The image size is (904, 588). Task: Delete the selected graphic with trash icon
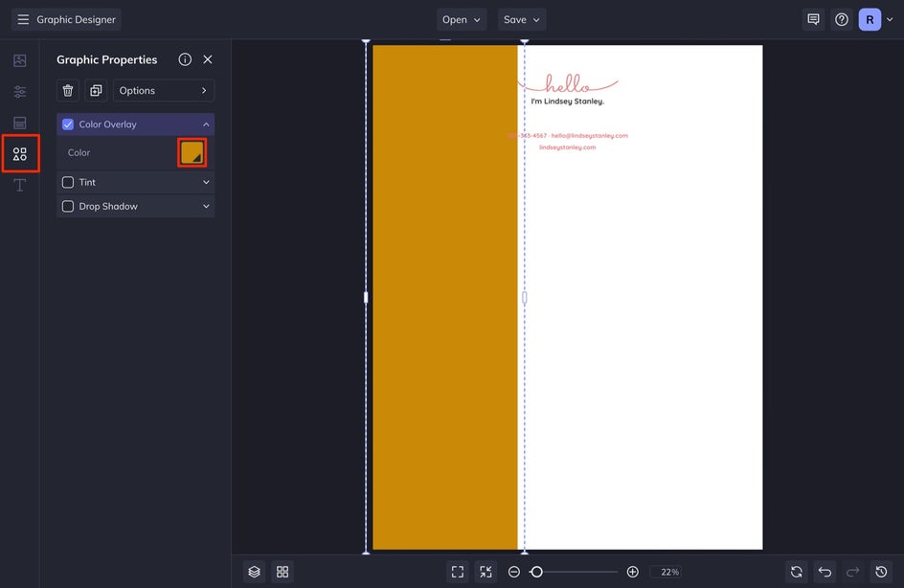click(x=68, y=91)
